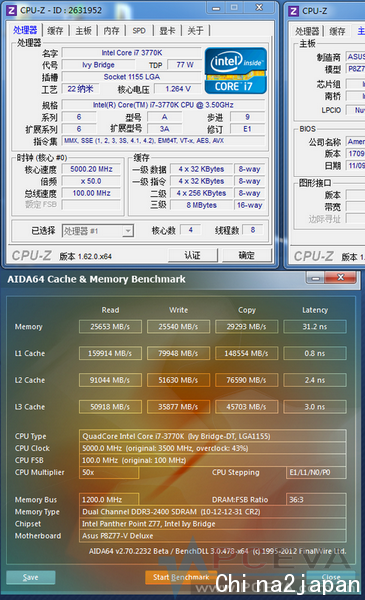Go to the SPD tab

pyautogui.click(x=139, y=31)
